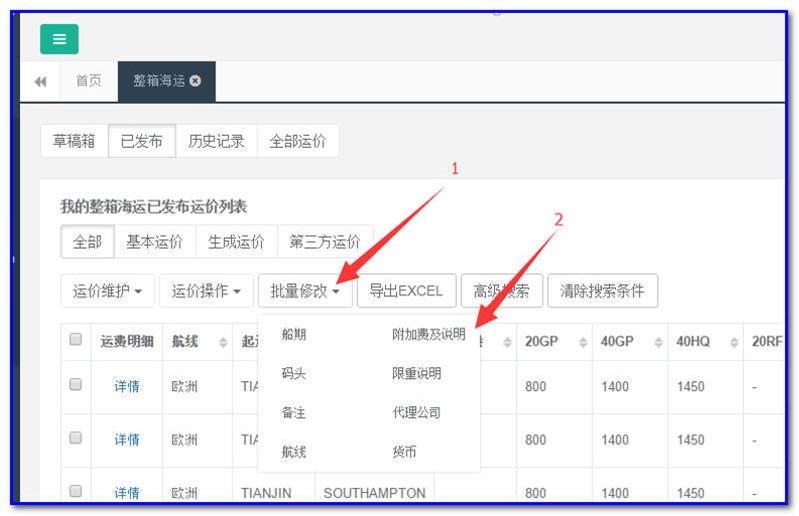The height and width of the screenshot is (516, 799).
Task: Choose 限重说明 from the batch edit menu
Action: click(x=416, y=373)
